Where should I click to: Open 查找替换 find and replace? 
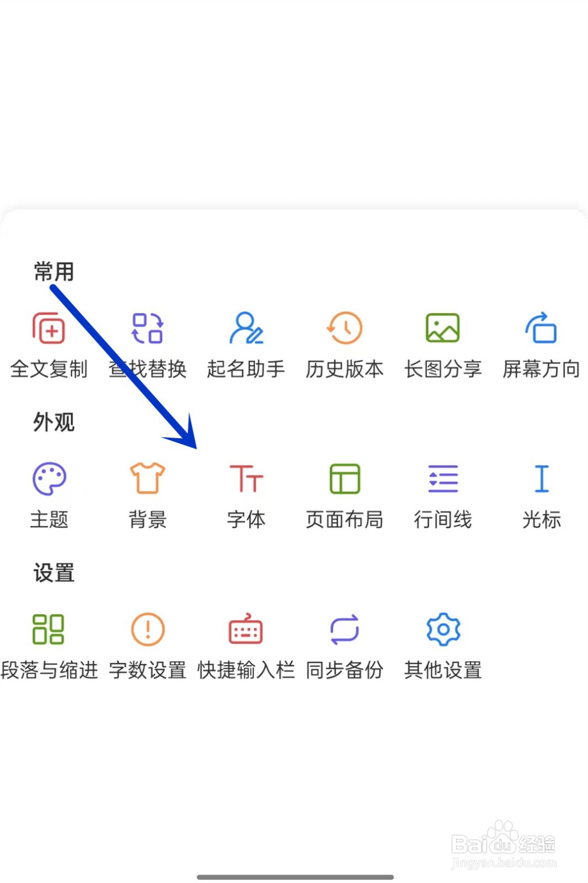click(147, 329)
